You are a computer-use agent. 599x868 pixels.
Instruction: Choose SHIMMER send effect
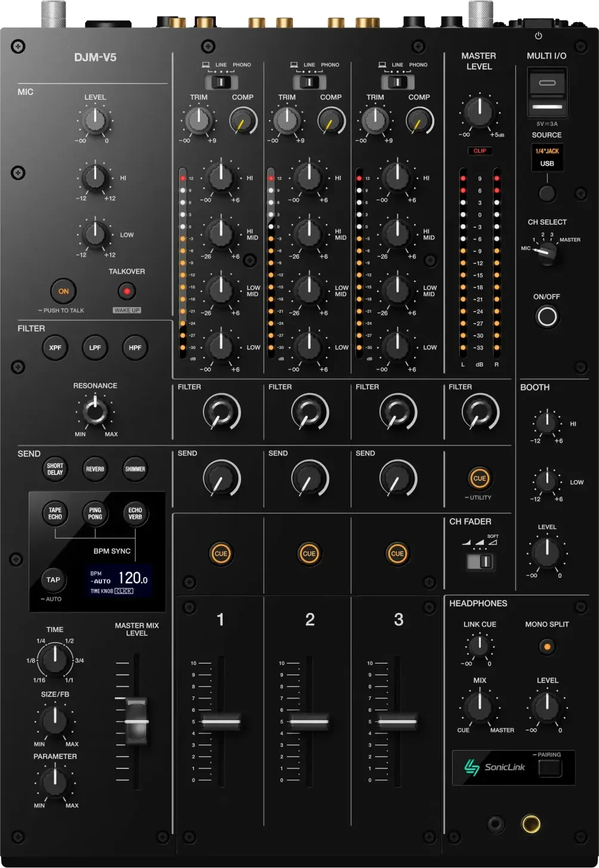tap(135, 469)
